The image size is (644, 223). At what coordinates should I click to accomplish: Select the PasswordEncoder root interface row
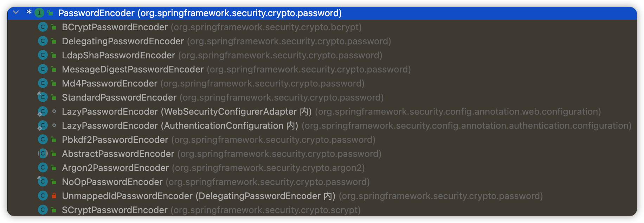322,13
